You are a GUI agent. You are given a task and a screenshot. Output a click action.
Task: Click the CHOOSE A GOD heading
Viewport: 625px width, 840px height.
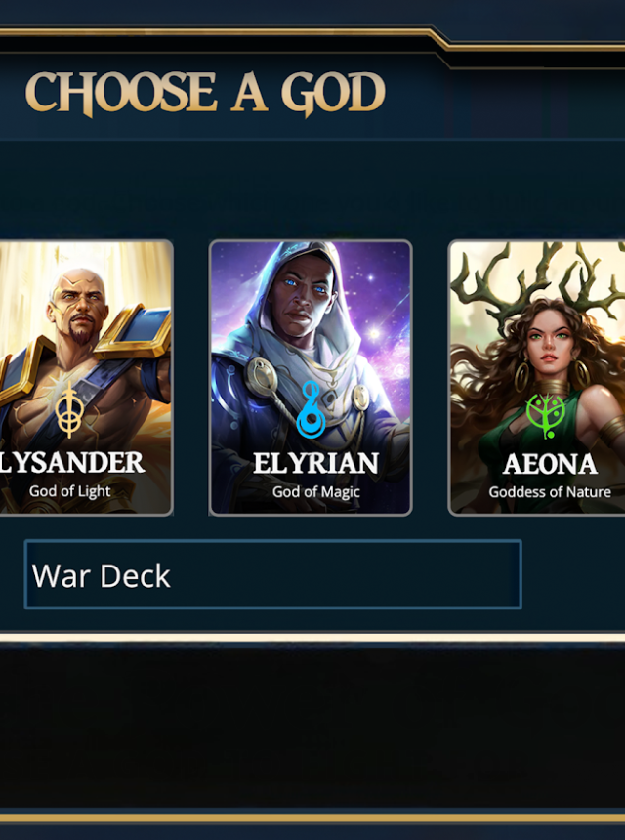coord(205,94)
